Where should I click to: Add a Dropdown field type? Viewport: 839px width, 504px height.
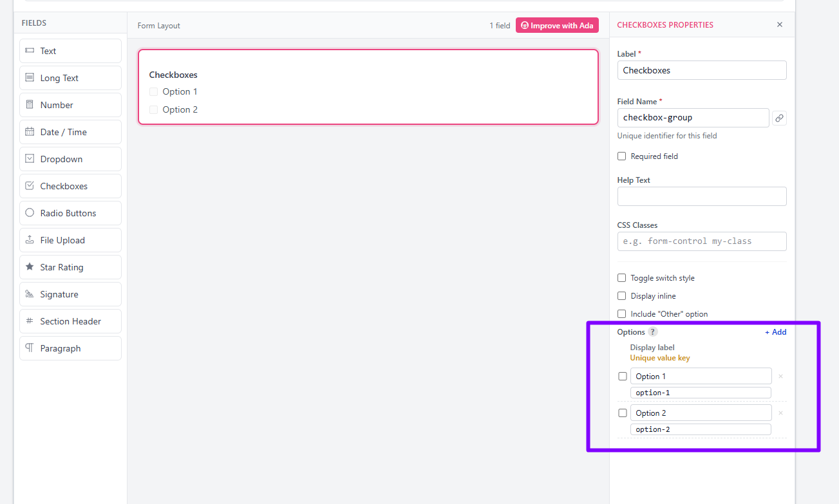pyautogui.click(x=70, y=159)
